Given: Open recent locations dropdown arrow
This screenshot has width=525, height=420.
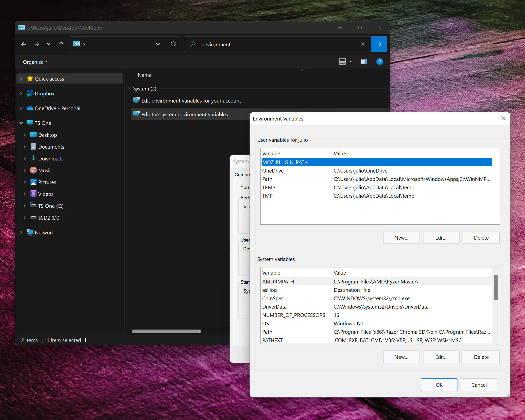Looking at the screenshot, I should tap(49, 44).
